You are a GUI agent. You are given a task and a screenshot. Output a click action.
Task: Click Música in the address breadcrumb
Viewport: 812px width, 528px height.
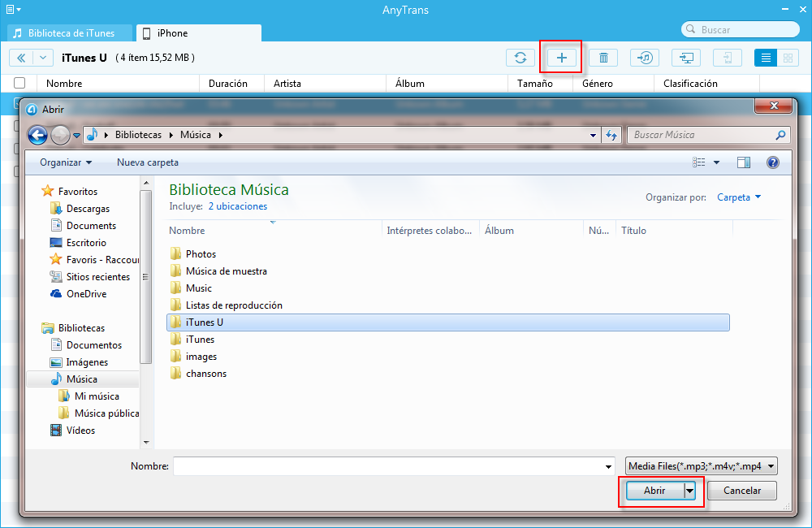(195, 135)
